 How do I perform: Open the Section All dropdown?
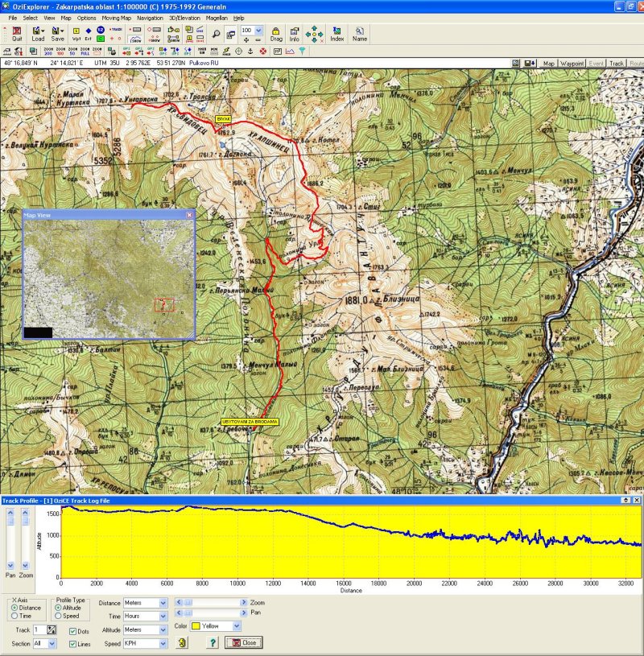pyautogui.click(x=52, y=644)
